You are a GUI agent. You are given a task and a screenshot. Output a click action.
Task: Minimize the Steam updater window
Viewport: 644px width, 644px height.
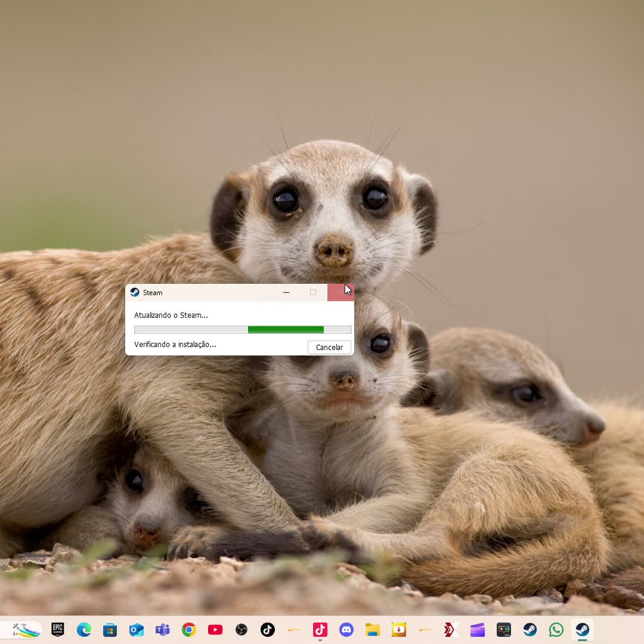click(x=286, y=292)
